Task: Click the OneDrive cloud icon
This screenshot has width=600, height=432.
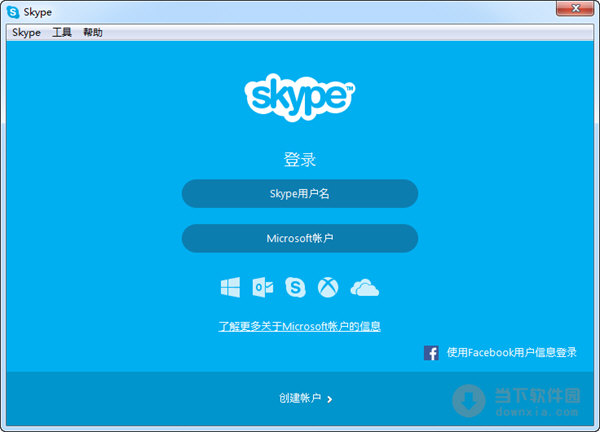Action: pos(365,288)
